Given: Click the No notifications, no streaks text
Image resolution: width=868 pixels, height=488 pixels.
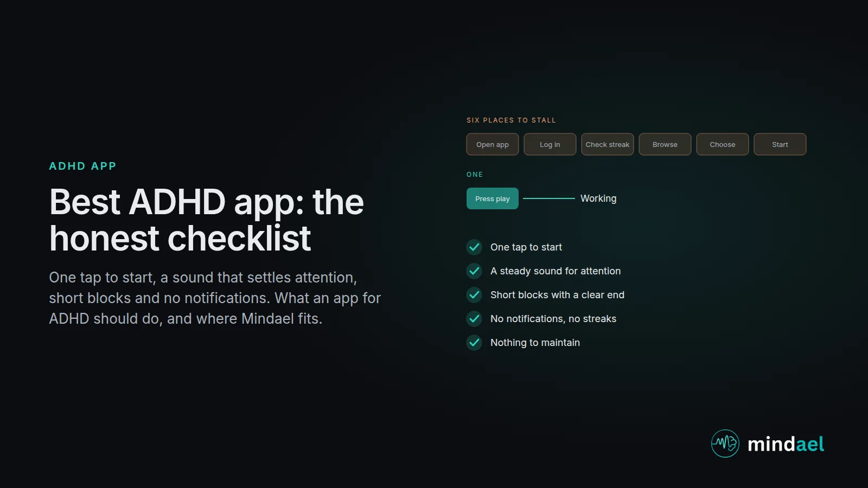Looking at the screenshot, I should click(x=553, y=319).
